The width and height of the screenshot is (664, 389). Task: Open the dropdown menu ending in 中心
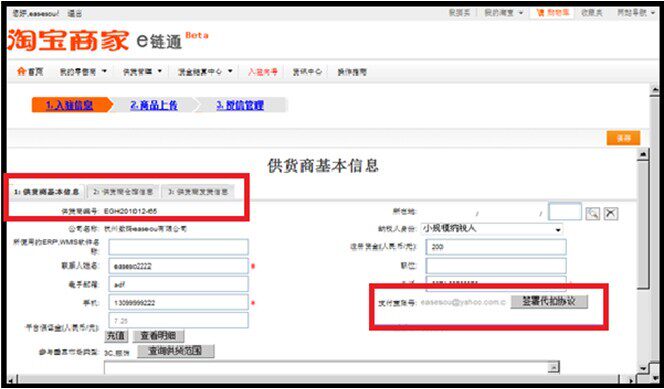tap(205, 72)
